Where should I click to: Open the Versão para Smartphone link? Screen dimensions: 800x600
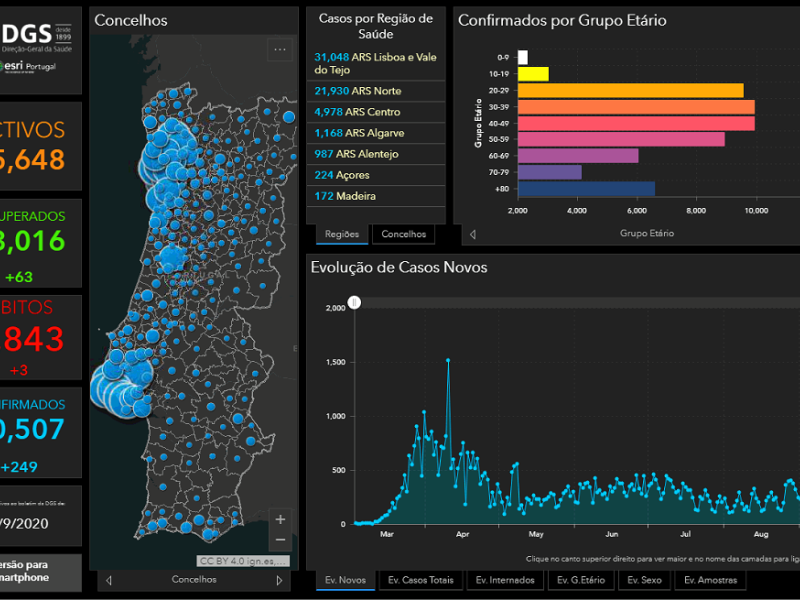coord(40,571)
